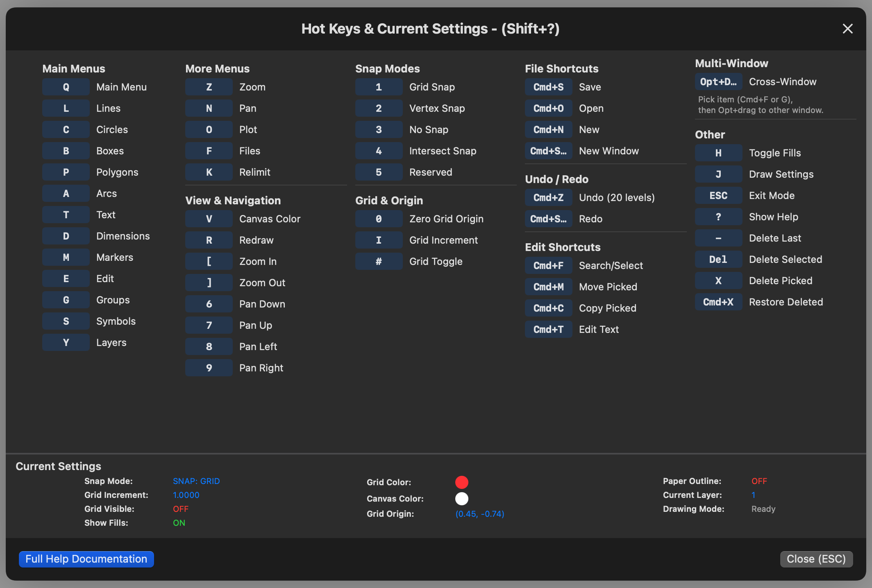The height and width of the screenshot is (588, 872).
Task: Click the 0 key badge for Zero Grid Origin
Action: click(379, 219)
